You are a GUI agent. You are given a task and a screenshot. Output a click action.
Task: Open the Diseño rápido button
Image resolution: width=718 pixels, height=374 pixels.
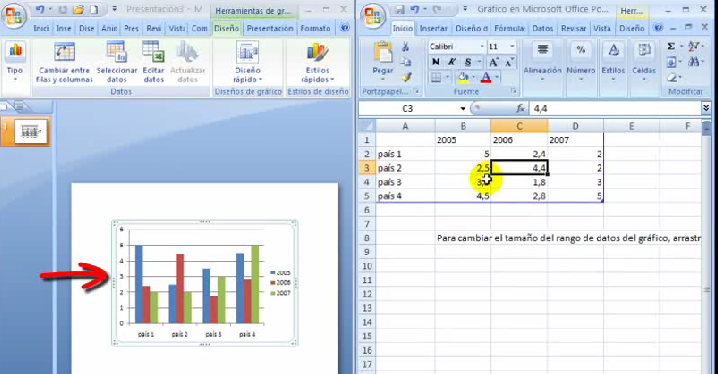[247, 62]
